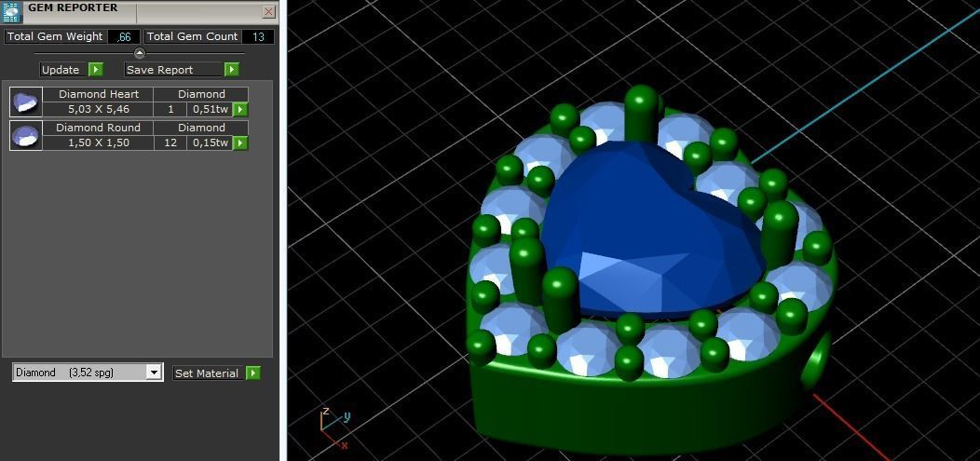Click the quantity 1 cell in Heart row
The image size is (980, 461).
(170, 109)
